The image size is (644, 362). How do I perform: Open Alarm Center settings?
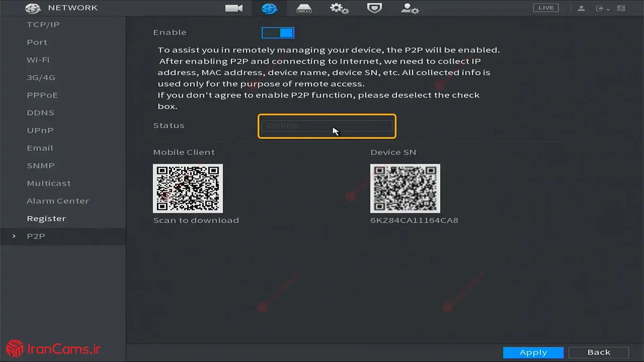(58, 201)
